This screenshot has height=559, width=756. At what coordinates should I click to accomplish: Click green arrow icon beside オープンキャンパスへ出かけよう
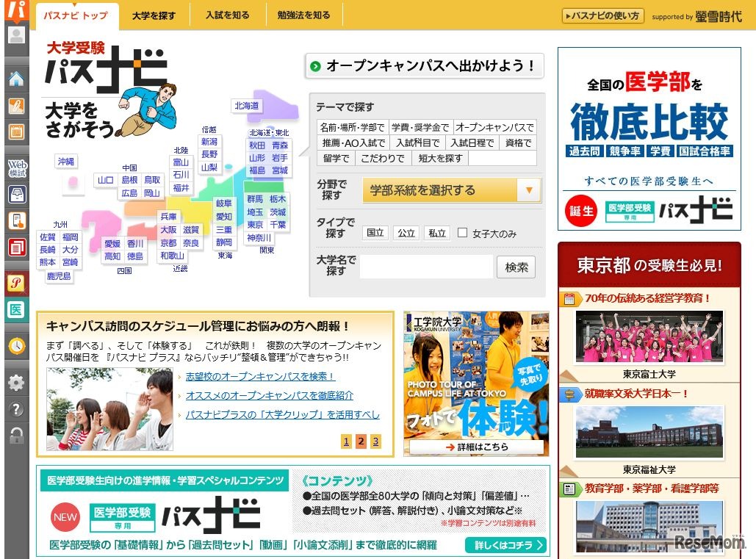pos(315,66)
